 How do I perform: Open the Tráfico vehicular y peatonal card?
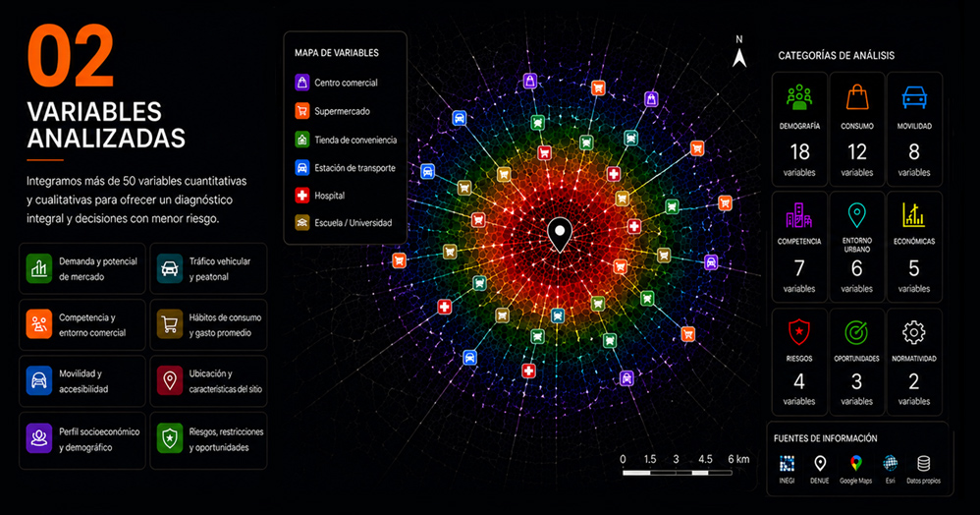tap(209, 268)
